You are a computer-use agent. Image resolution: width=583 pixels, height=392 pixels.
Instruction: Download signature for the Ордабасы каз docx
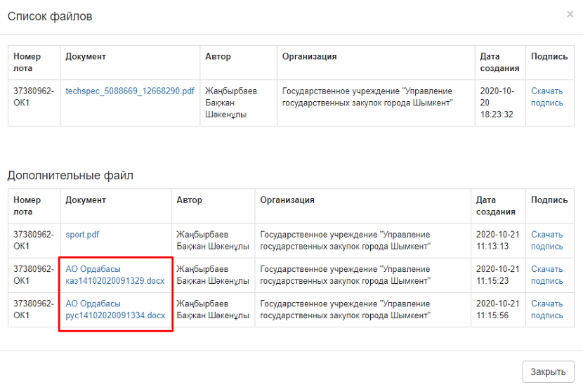click(547, 275)
